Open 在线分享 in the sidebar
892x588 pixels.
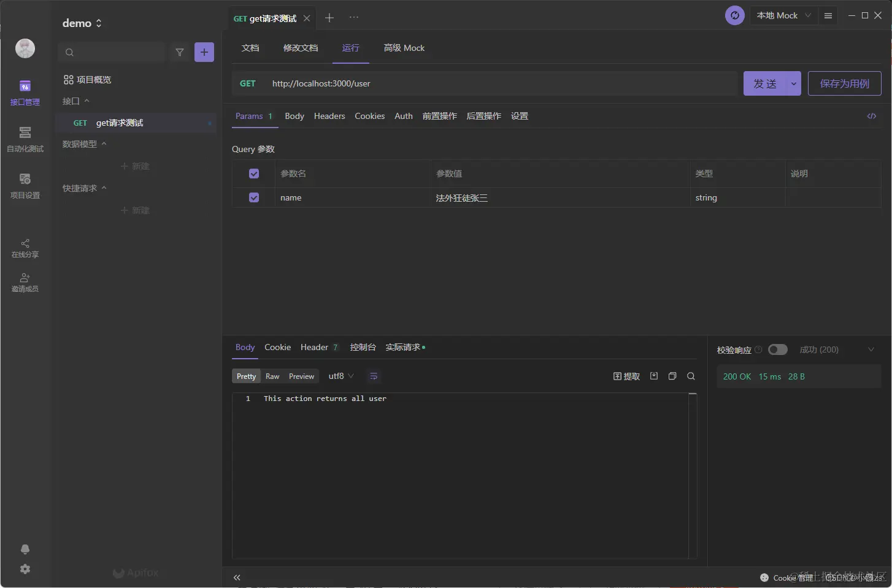[25, 248]
